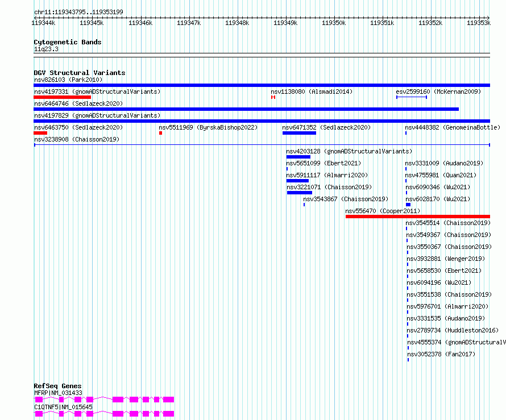506x420 pixels.
Task: Open nsv6471352 (Sedlazeck2020) variant
Action: [x=326, y=127]
